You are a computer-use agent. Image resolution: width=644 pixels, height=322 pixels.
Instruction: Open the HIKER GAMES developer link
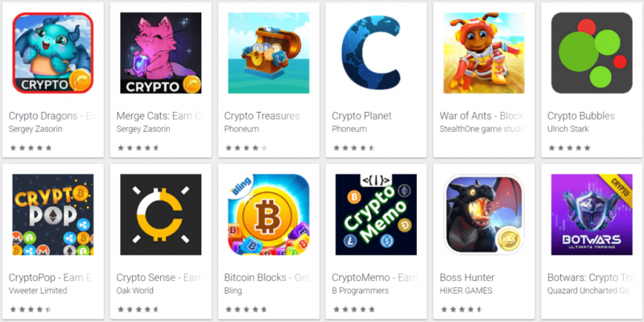[x=466, y=291]
